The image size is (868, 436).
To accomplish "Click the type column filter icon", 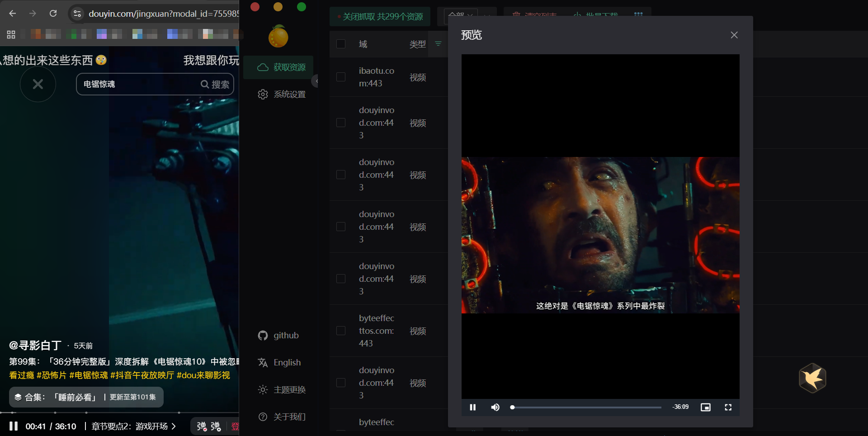I will pos(438,44).
